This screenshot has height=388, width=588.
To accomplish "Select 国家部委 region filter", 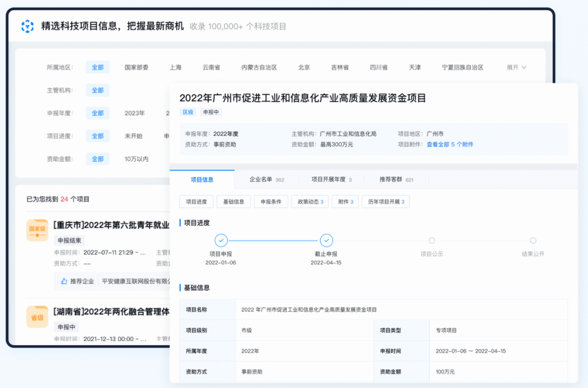I will tap(136, 67).
